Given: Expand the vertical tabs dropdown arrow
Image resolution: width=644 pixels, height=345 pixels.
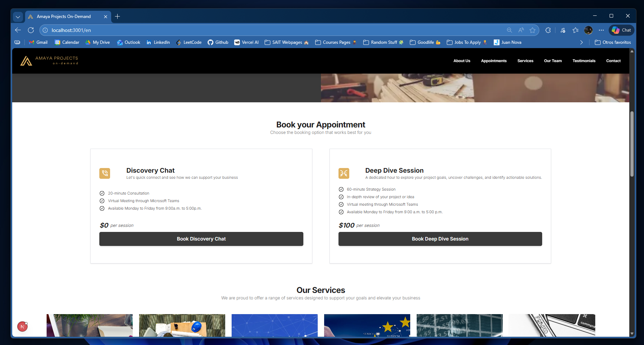Looking at the screenshot, I should point(18,17).
